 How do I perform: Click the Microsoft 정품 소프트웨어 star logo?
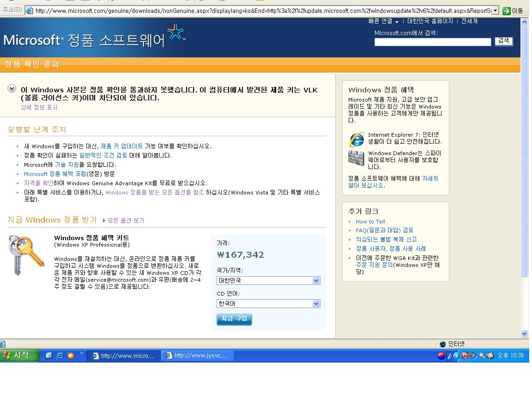(176, 33)
